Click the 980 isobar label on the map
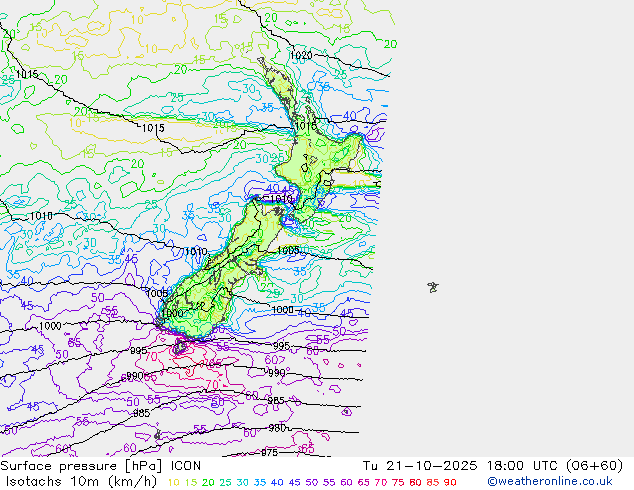The width and height of the screenshot is (634, 490). (x=277, y=428)
